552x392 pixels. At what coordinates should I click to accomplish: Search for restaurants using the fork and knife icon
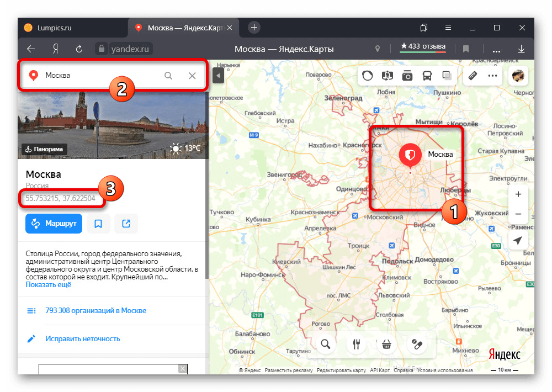click(357, 344)
